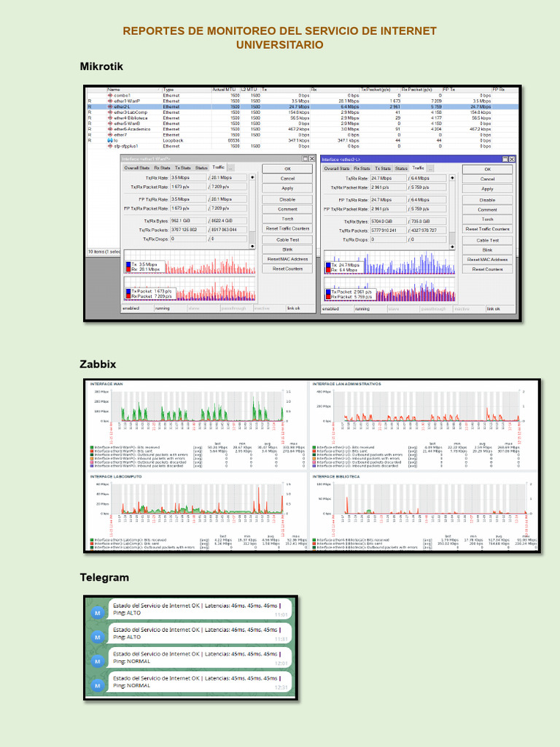Expand more tabs (...) in ether2-L dialog
The width and height of the screenshot is (560, 747).
(x=430, y=169)
